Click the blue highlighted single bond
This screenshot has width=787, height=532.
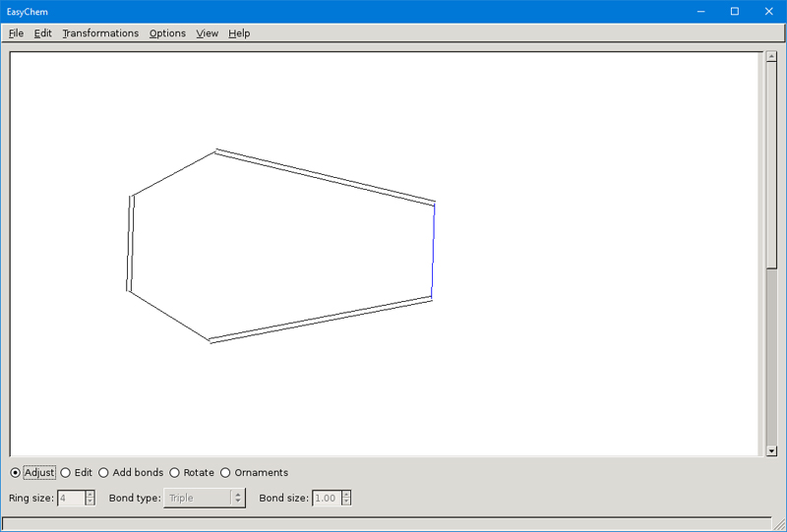pyautogui.click(x=433, y=251)
